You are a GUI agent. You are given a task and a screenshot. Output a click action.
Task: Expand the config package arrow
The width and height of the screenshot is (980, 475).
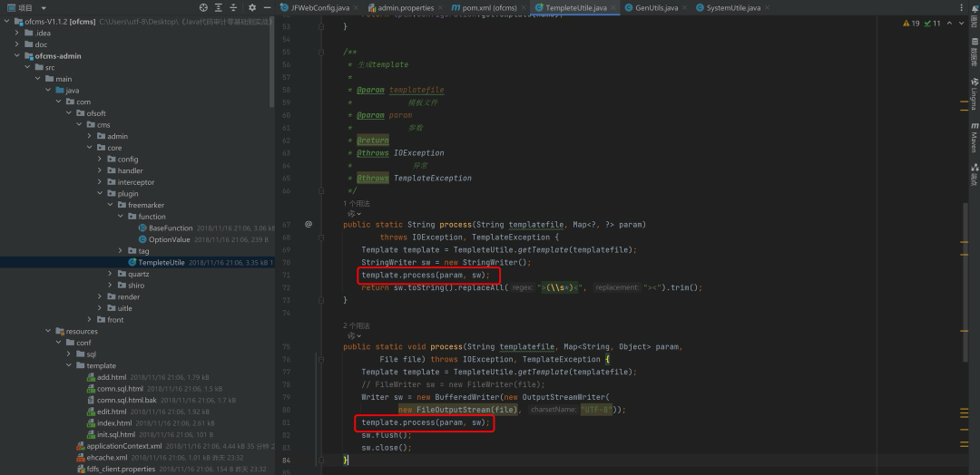tap(100, 160)
